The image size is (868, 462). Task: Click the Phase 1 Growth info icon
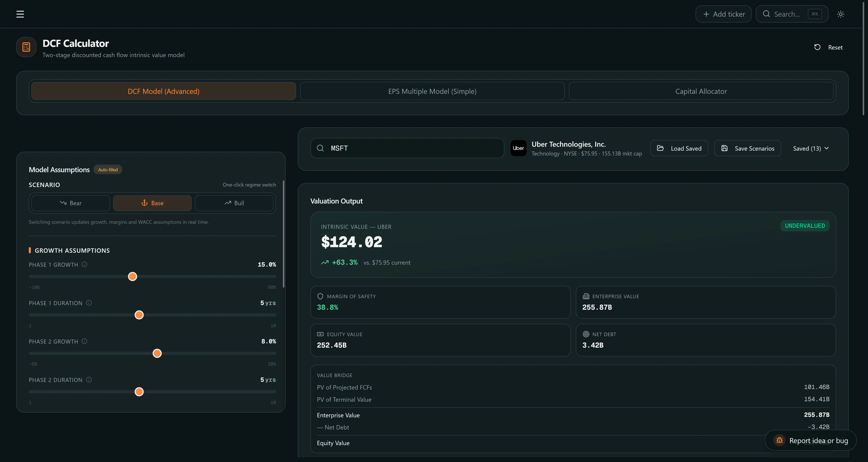pos(85,265)
